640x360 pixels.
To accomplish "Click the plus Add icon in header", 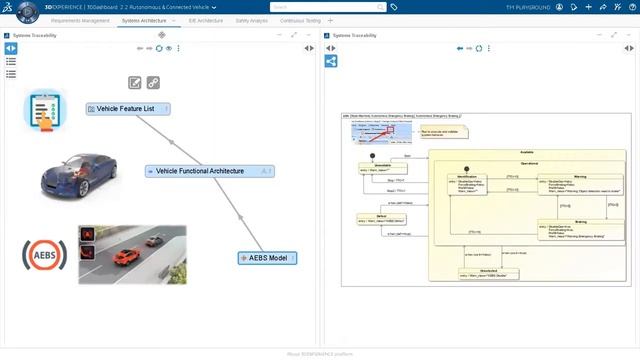I will 588,7.
